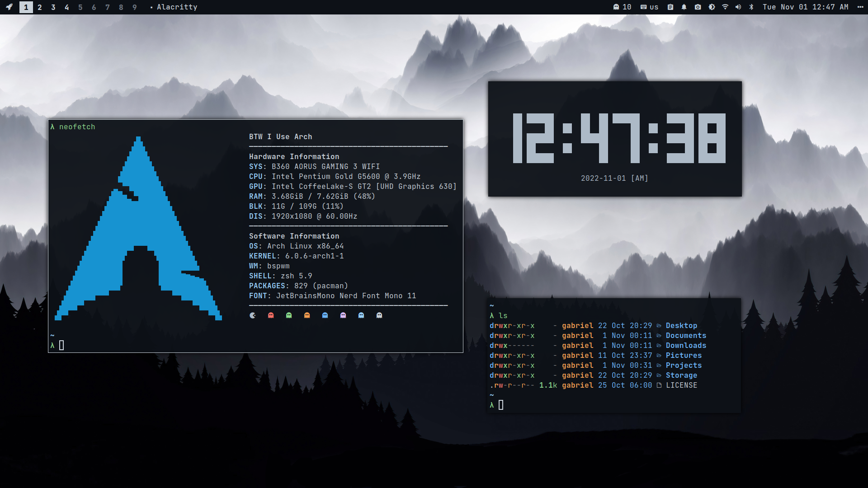Mute audio via the volume icon
The width and height of the screenshot is (868, 488).
[738, 7]
